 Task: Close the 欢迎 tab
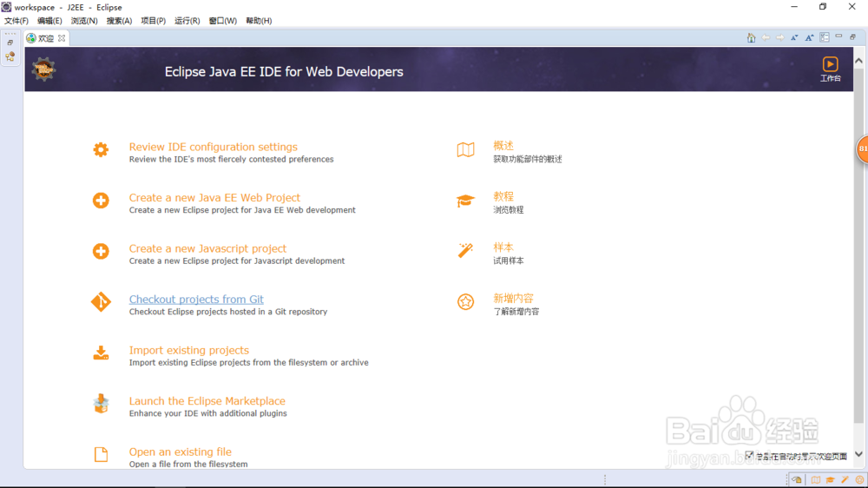click(62, 38)
